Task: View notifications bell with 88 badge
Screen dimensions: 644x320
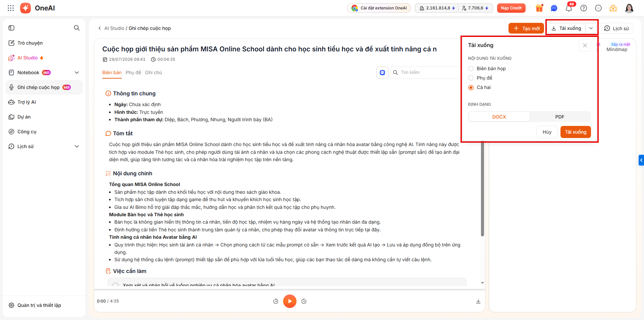Action: coord(569,7)
